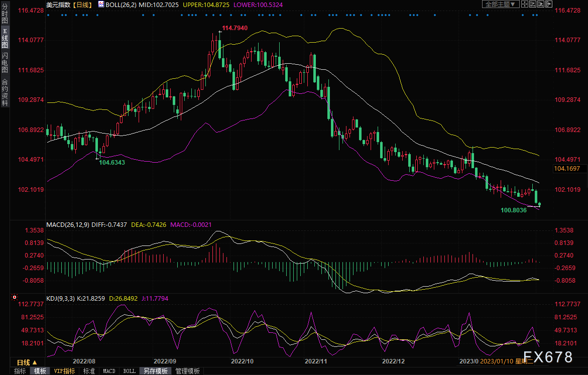Click the 114.7940 high price marker

point(234,28)
